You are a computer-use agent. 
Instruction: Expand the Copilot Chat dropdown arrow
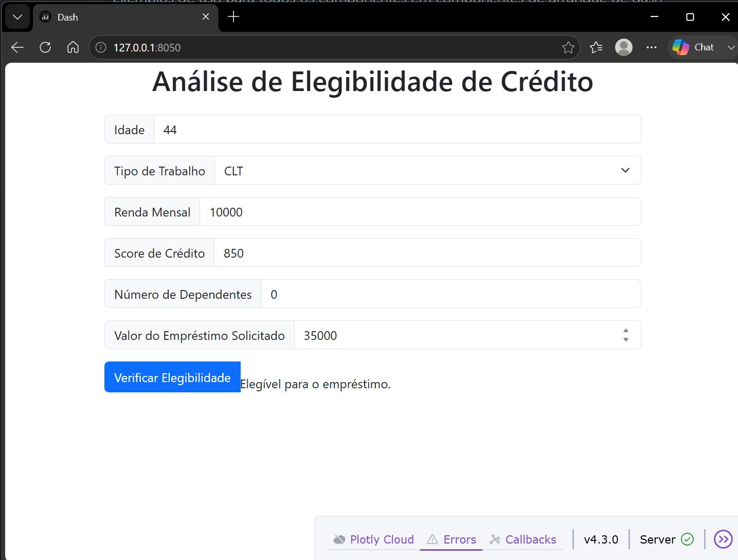(x=731, y=47)
